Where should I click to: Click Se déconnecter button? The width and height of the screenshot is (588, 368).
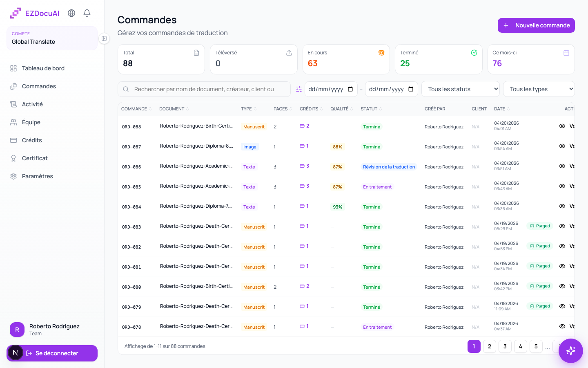click(52, 353)
